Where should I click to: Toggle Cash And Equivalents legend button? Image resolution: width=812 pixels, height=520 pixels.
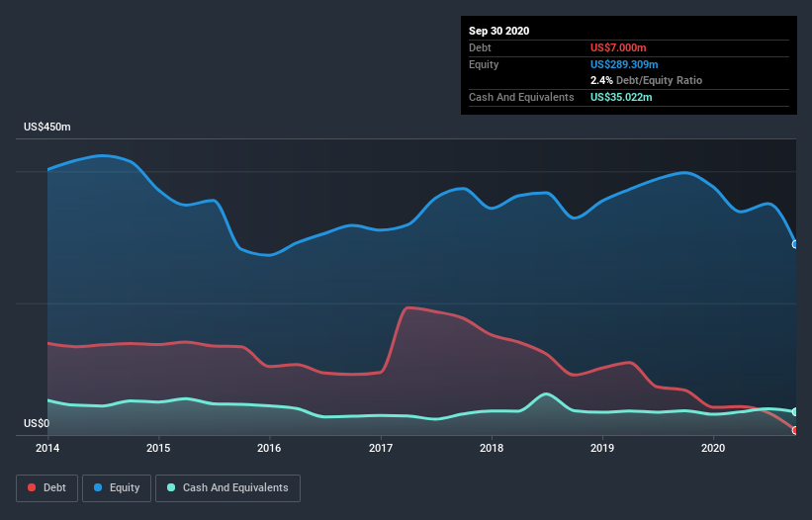tap(227, 488)
